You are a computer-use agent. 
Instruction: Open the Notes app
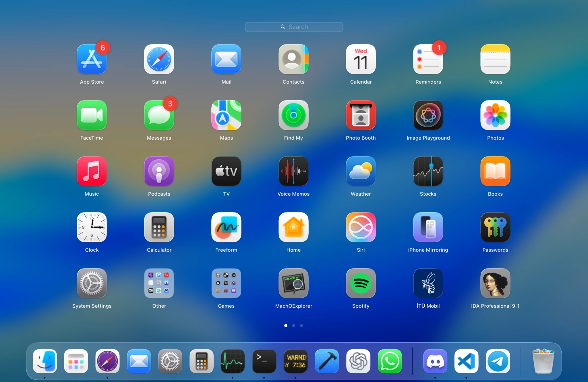[495, 59]
